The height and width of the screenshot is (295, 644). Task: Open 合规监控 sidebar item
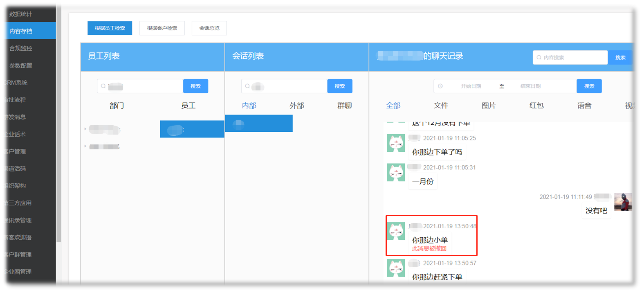[20, 48]
